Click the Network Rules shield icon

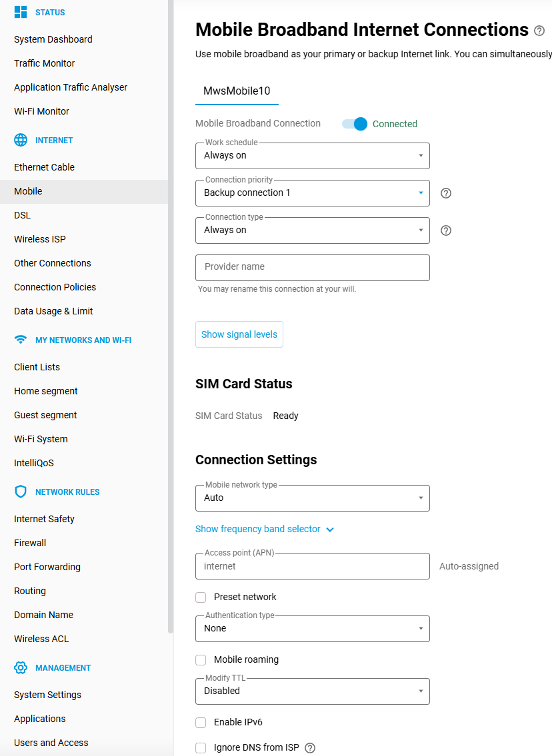(x=21, y=492)
